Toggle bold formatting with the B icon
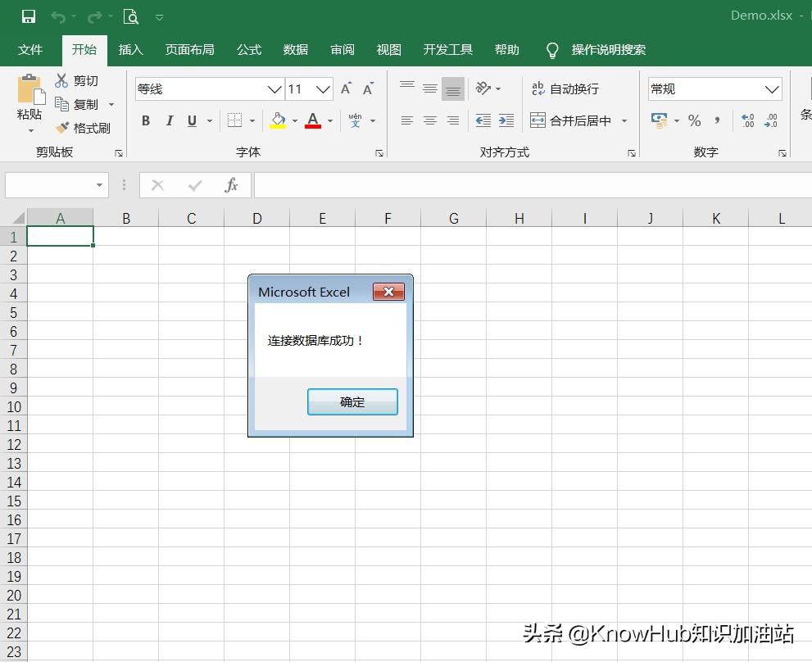This screenshot has height=662, width=812. pos(146,120)
